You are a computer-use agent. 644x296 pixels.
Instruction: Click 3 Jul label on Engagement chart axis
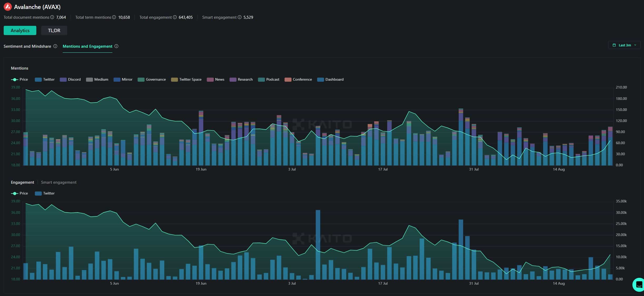(292, 283)
